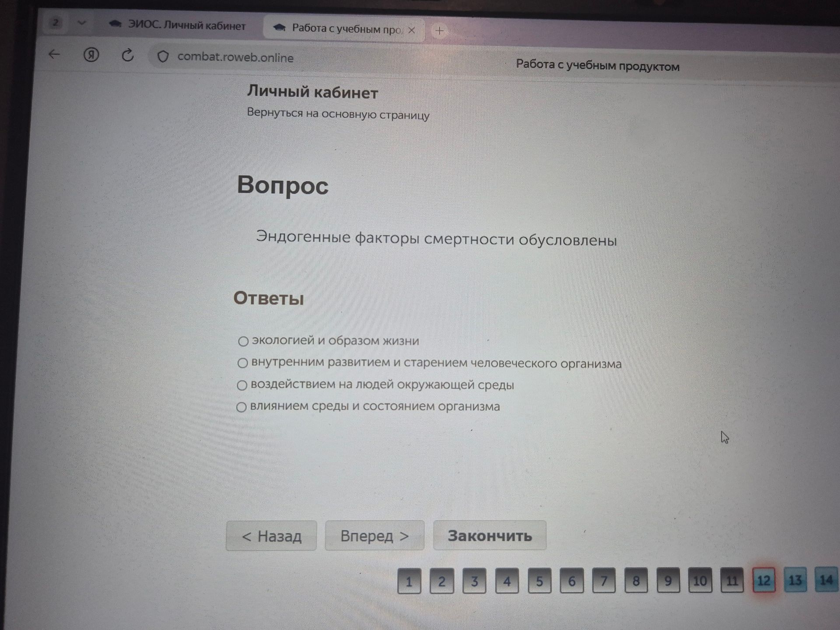Viewport: 840px width, 630px height.
Task: Follow 'Вернуться на основную страницу' link
Action: tap(338, 114)
